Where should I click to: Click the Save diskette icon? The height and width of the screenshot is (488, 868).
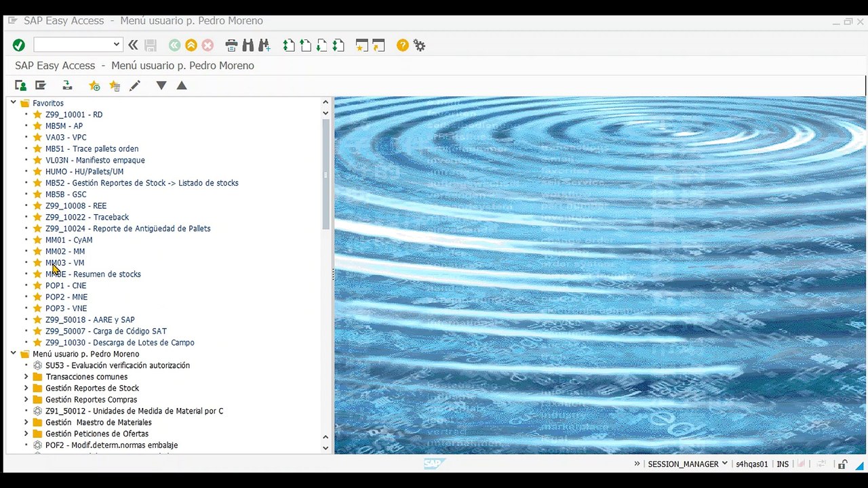[x=151, y=45]
